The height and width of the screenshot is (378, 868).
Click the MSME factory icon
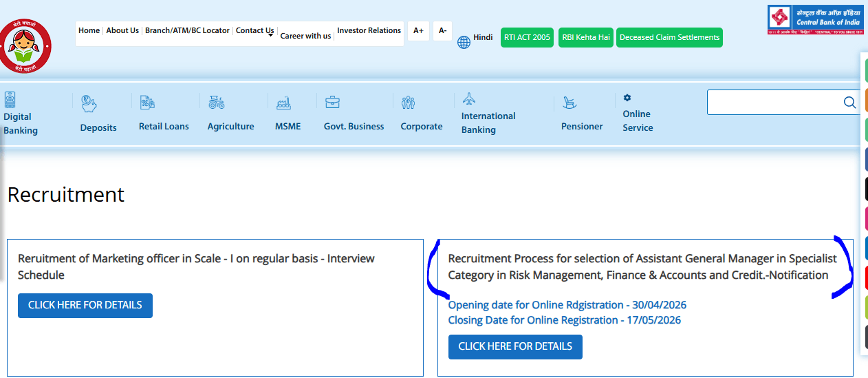[283, 103]
